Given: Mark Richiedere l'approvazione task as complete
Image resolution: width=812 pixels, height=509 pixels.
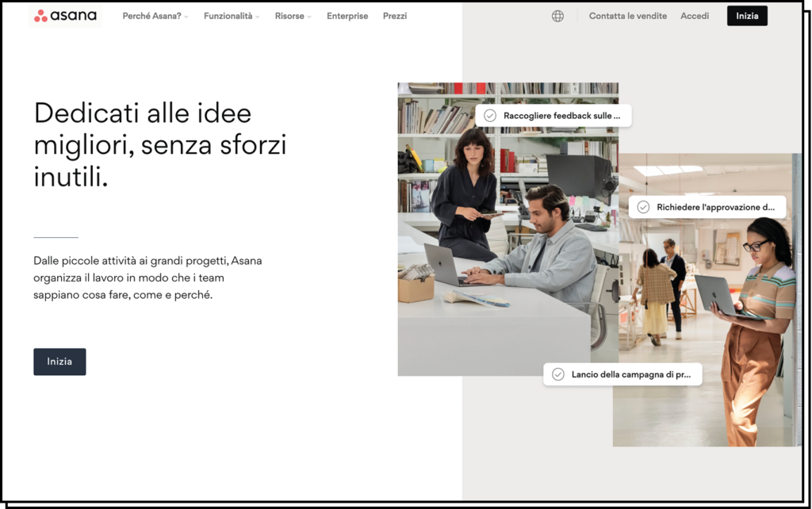Looking at the screenshot, I should tap(643, 208).
